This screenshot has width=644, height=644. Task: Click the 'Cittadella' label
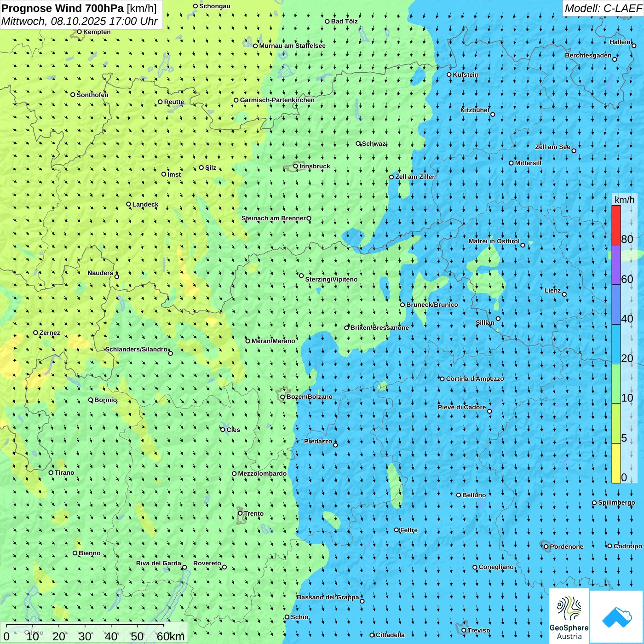[x=390, y=635]
